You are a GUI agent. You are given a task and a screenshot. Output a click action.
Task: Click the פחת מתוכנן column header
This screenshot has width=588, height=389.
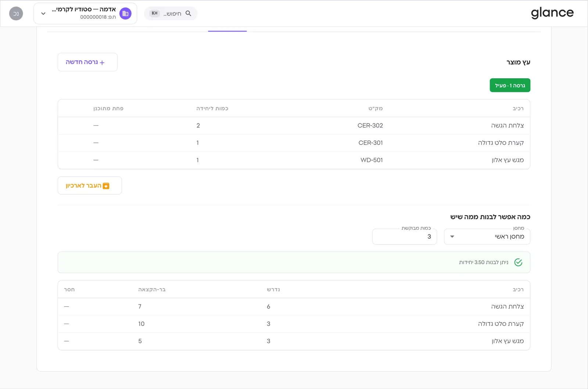[108, 108]
